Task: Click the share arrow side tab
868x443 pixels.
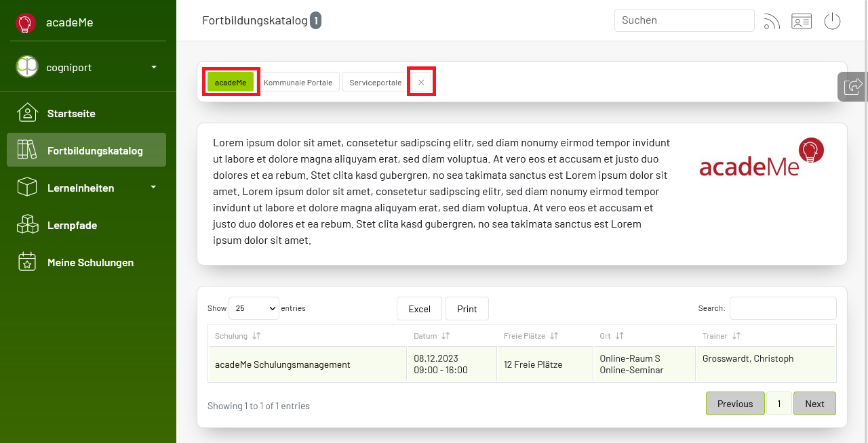Action: pyautogui.click(x=853, y=86)
